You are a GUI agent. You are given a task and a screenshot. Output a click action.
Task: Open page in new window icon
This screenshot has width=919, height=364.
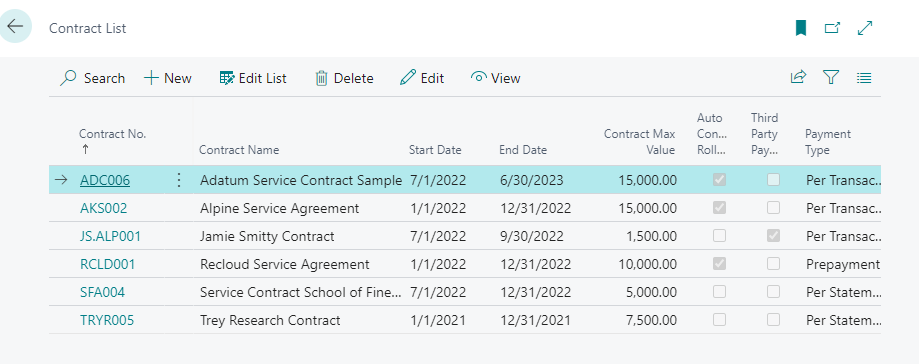tap(832, 28)
